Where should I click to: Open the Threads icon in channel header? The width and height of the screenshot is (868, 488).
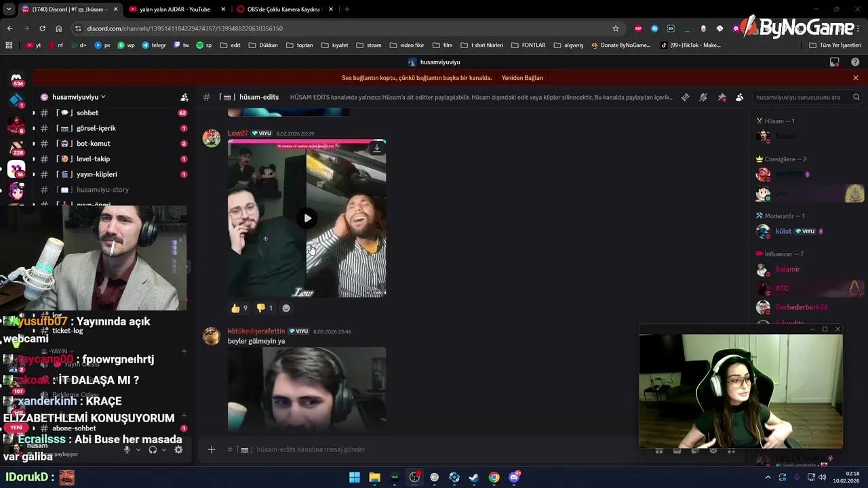685,97
